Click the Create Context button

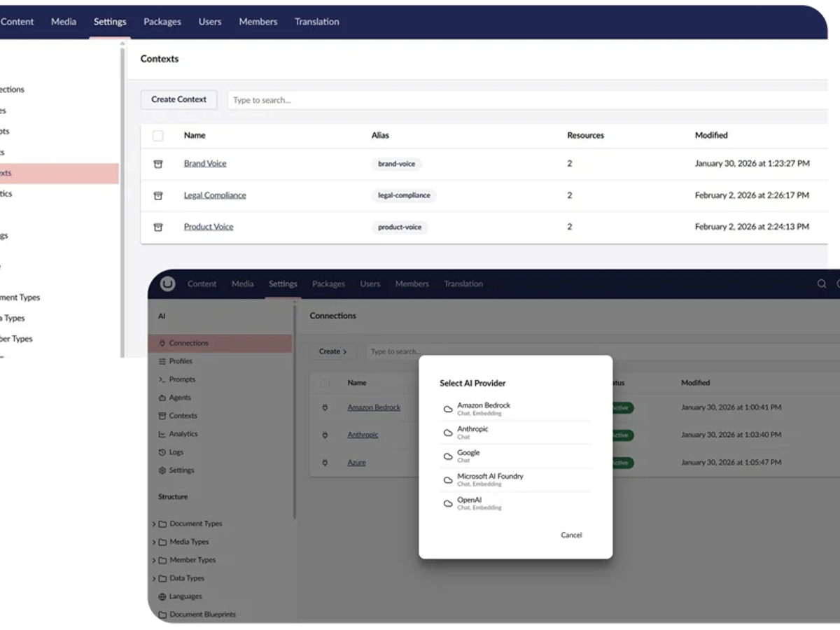[x=179, y=99]
